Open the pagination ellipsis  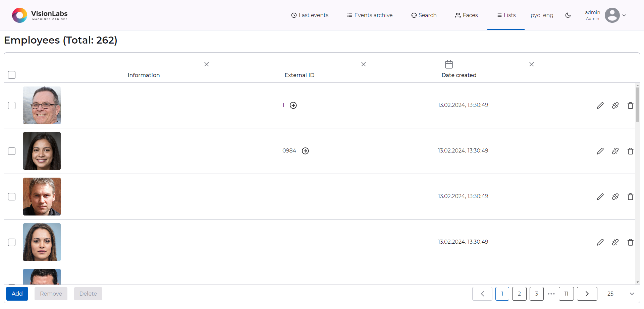(551, 294)
